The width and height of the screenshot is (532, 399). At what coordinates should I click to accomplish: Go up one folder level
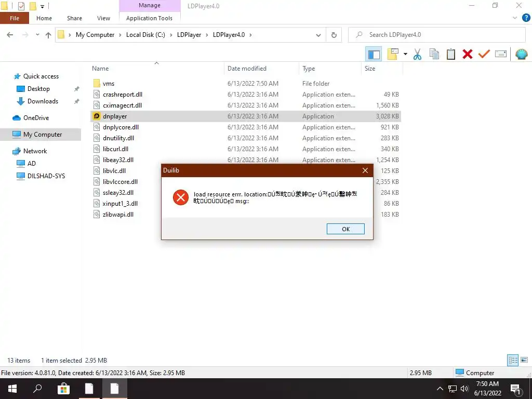(48, 35)
